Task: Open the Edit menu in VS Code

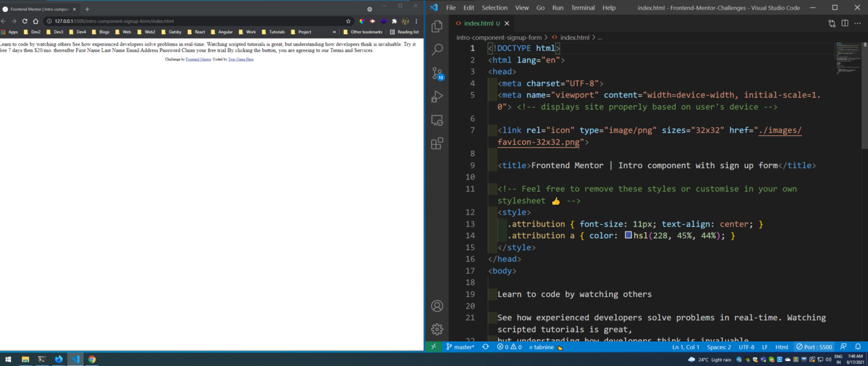Action: coord(469,7)
